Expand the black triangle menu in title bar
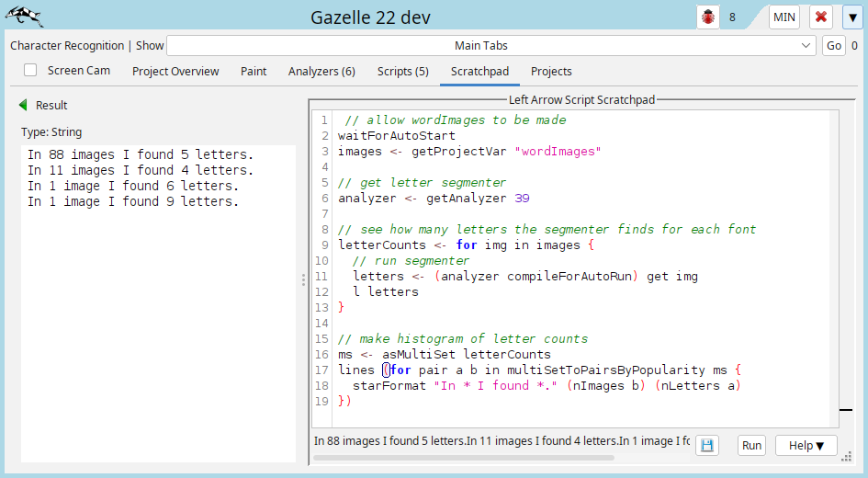 pos(851,17)
